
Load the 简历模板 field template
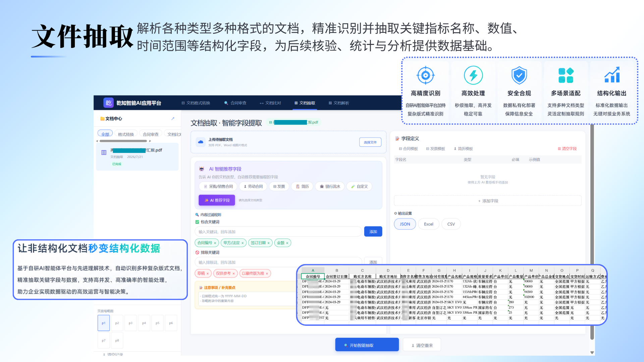[463, 149]
